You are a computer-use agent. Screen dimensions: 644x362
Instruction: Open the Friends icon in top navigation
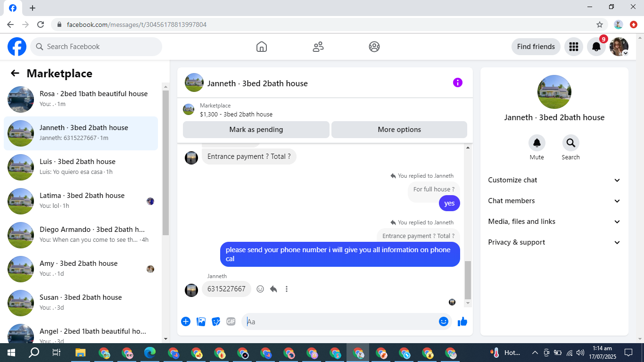[318, 47]
